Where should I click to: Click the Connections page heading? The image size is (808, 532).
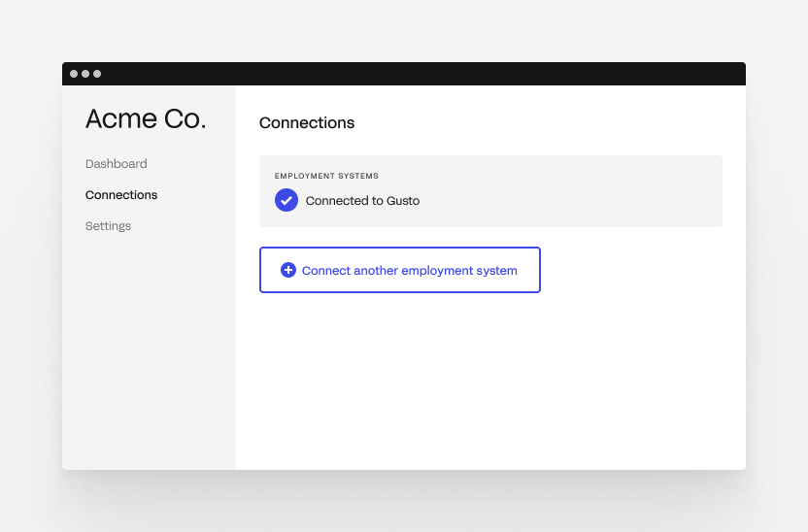pyautogui.click(x=307, y=123)
